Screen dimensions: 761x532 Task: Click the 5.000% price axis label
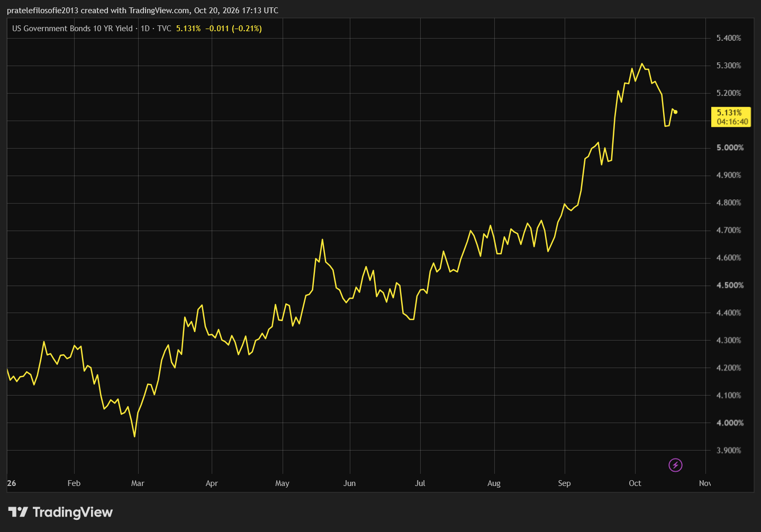pyautogui.click(x=730, y=148)
